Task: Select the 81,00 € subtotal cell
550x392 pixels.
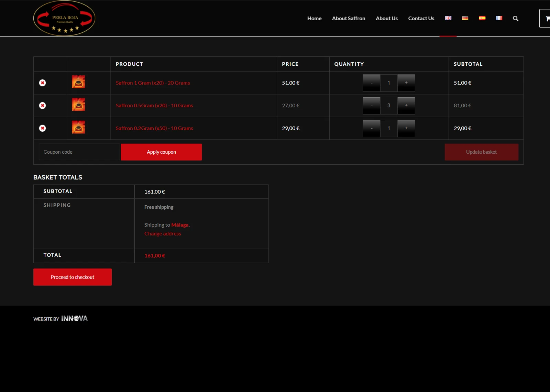Action: point(462,106)
